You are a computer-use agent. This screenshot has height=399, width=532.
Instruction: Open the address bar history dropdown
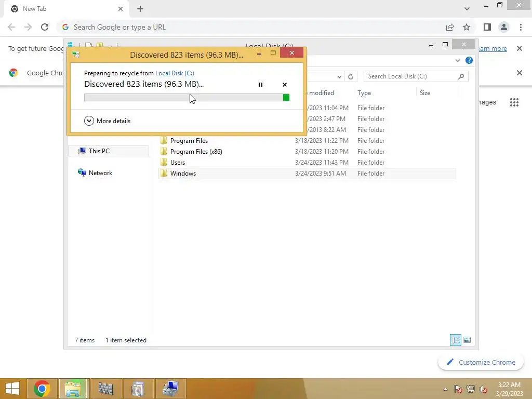point(339,77)
